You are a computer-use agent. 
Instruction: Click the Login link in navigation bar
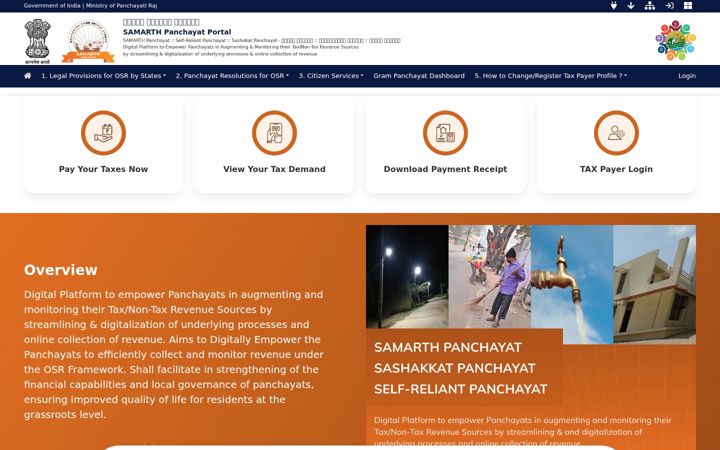687,76
